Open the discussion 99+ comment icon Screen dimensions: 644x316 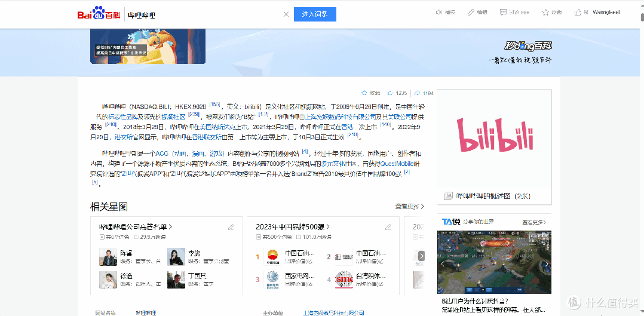tap(503, 13)
